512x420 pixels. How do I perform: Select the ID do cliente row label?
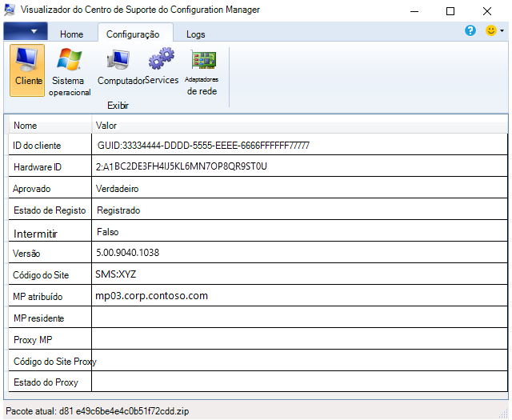point(37,146)
